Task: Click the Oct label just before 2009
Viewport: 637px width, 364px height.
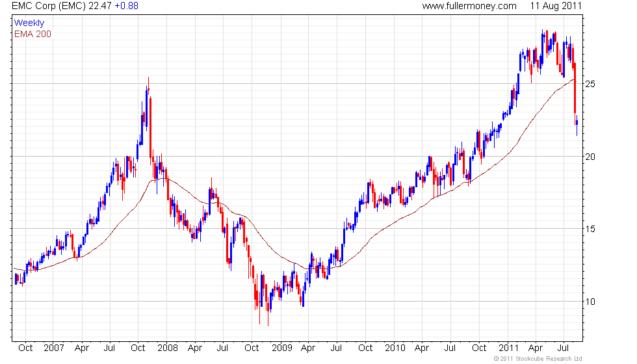Action: pos(252,348)
